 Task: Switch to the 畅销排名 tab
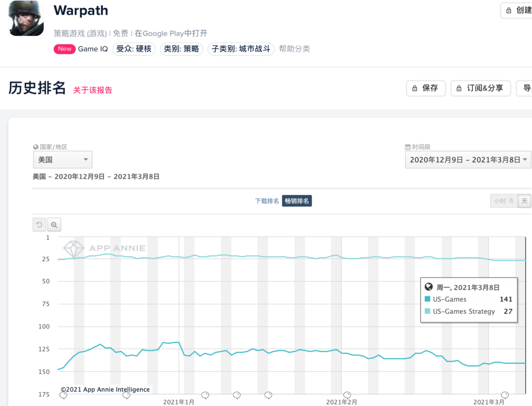coord(297,201)
